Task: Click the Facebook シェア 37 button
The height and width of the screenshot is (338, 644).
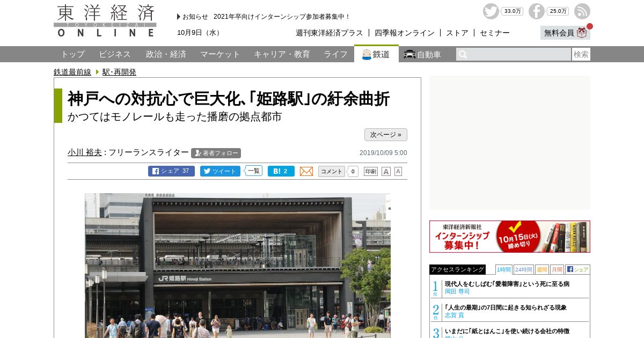Action: [171, 171]
